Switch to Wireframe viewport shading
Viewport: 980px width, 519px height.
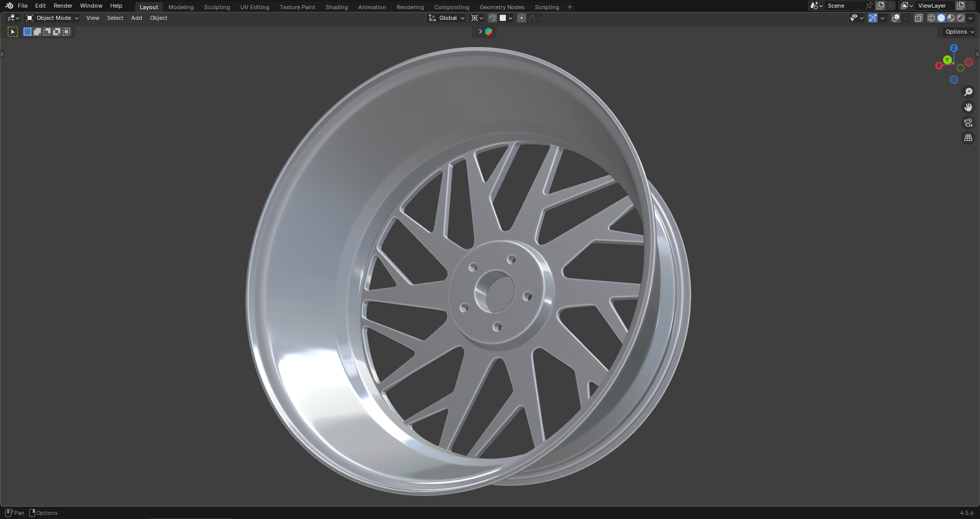pyautogui.click(x=932, y=18)
